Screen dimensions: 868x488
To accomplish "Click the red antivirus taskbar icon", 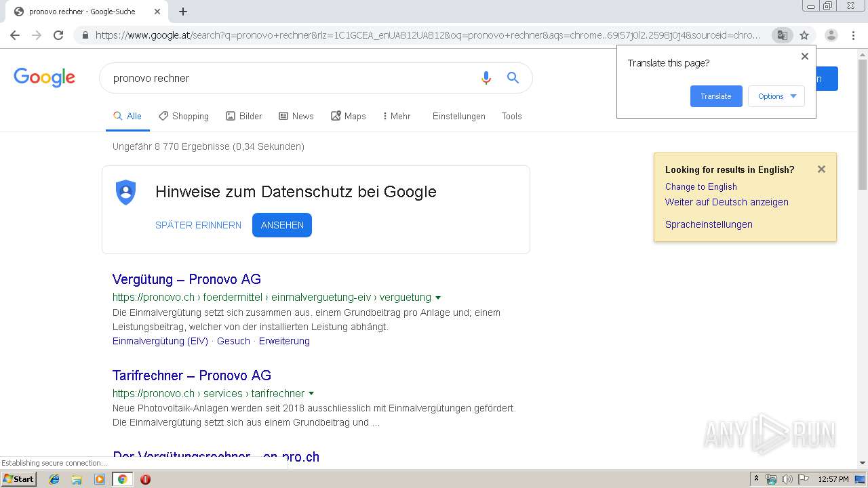I will coord(145,479).
